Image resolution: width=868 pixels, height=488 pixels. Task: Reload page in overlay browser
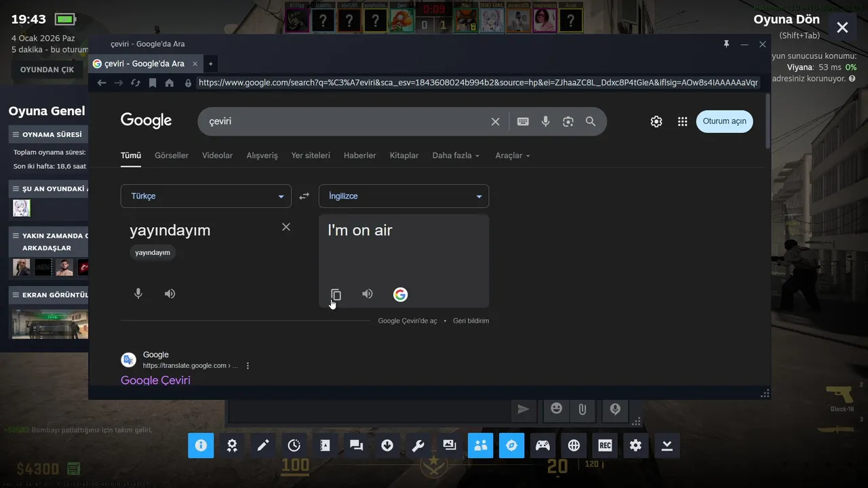coord(136,83)
